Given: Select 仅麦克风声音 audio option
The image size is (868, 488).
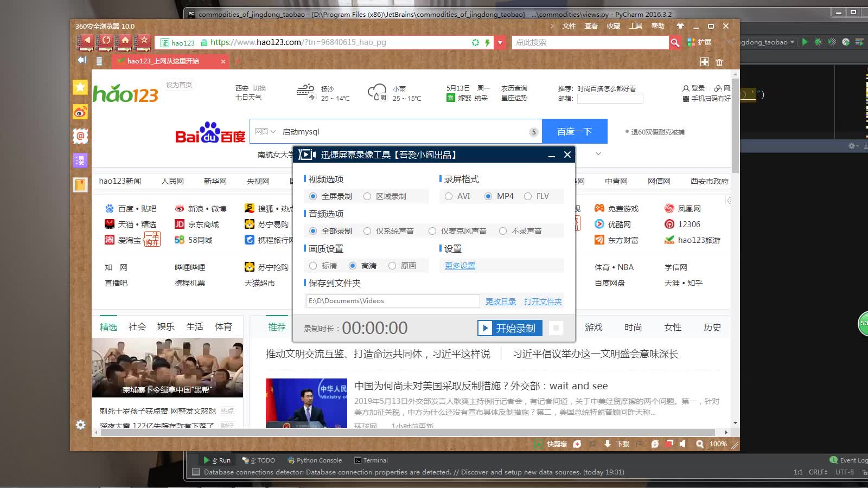Looking at the screenshot, I should coord(457,231).
